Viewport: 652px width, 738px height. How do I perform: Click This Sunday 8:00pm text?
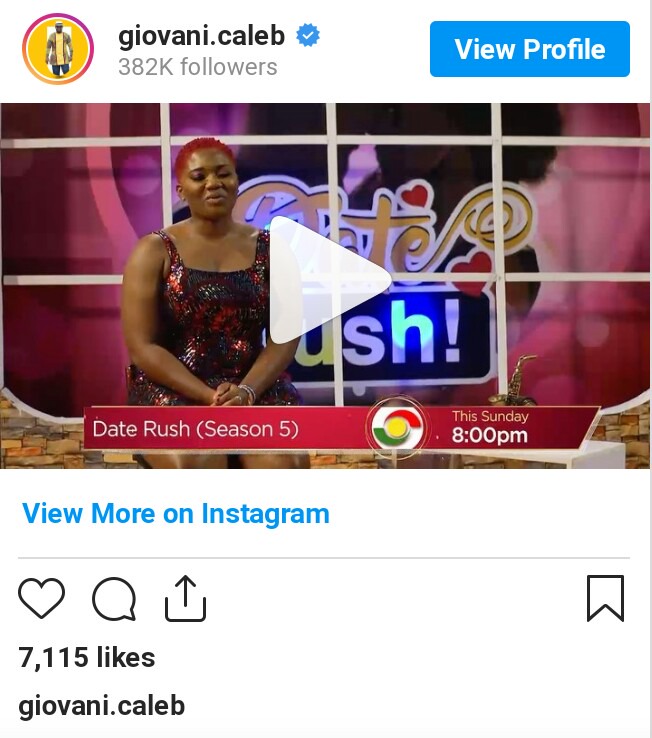(x=490, y=427)
